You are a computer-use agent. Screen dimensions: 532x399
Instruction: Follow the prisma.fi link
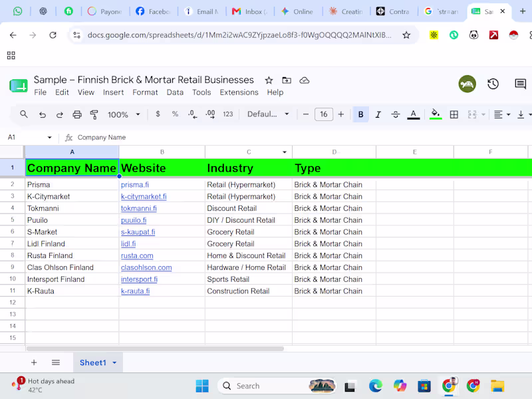[x=135, y=185]
